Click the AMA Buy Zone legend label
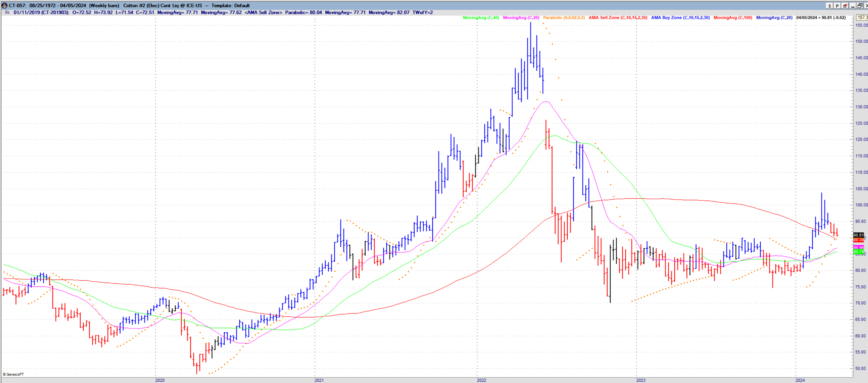 pyautogui.click(x=680, y=18)
